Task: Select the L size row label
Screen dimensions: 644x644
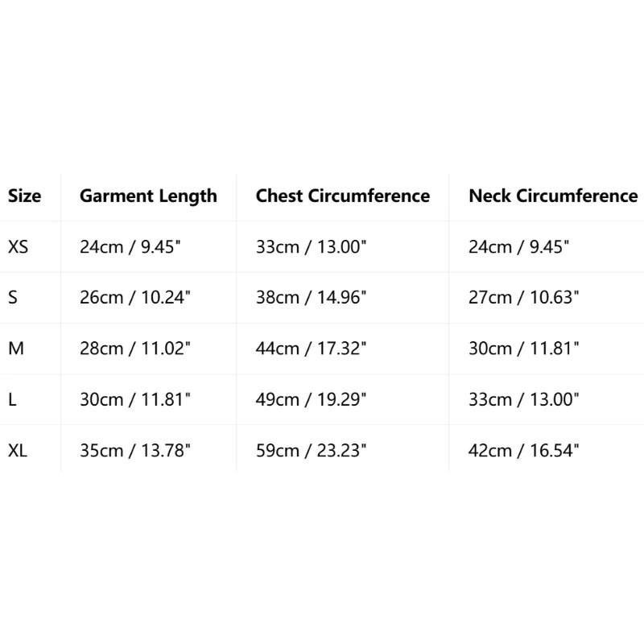Action: click(x=12, y=399)
